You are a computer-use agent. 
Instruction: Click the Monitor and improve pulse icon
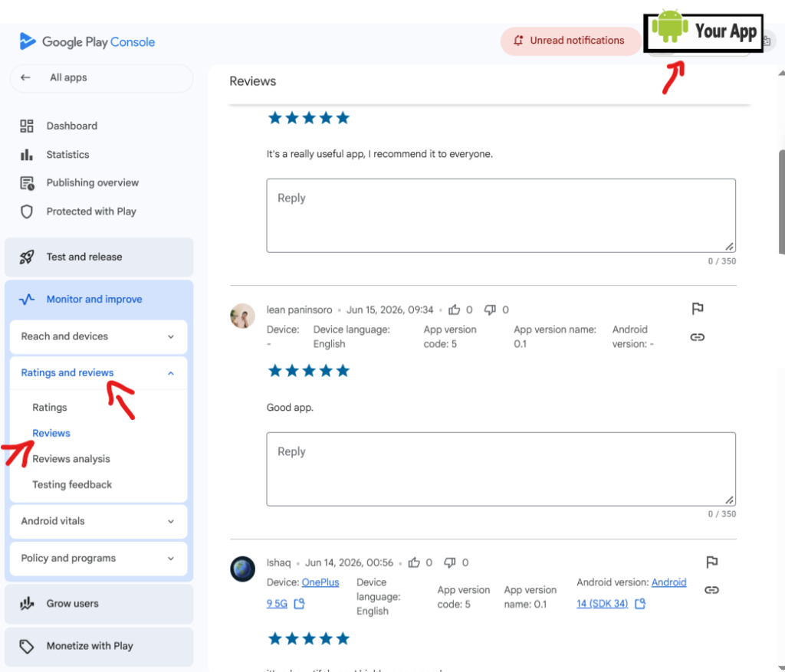[x=27, y=300]
